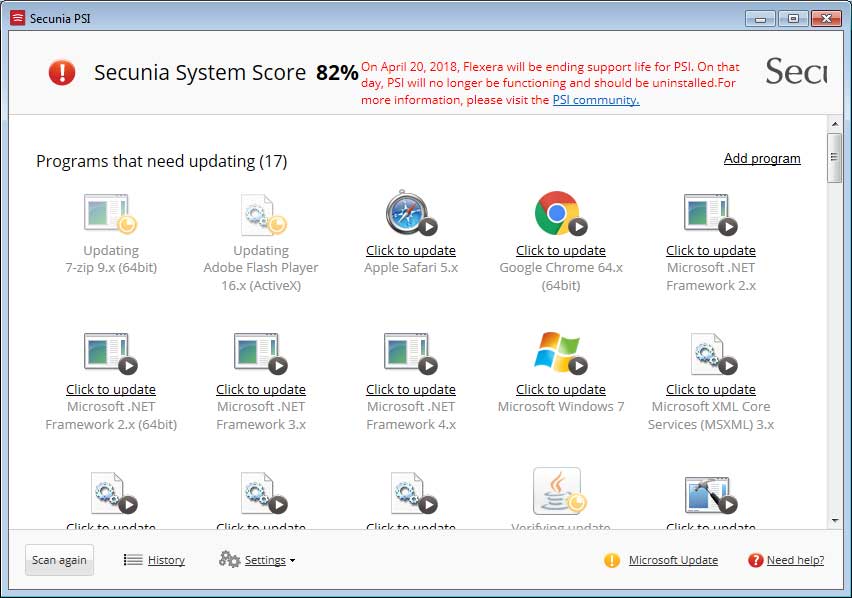This screenshot has height=598, width=852.
Task: Click the hammer tool program icon in bottom row
Action: pos(710,494)
